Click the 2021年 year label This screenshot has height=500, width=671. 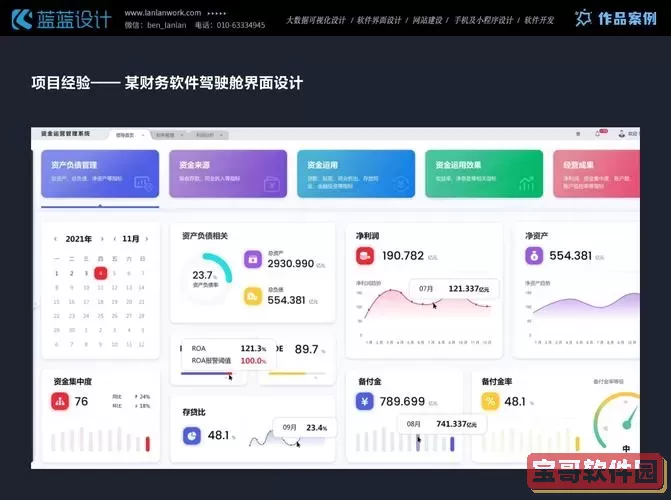coord(78,239)
